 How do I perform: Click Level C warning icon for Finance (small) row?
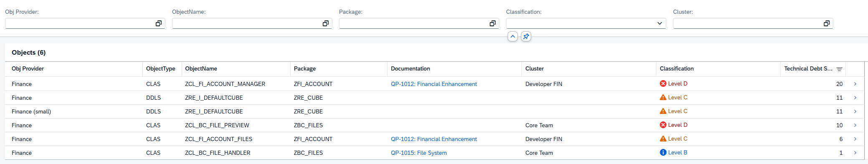coord(663,111)
